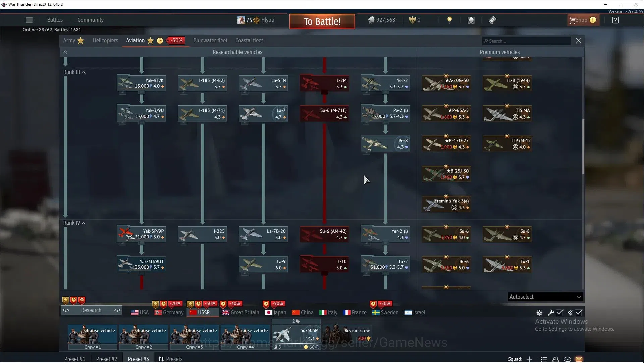Select the USA nation
The height and width of the screenshot is (363, 644).
(x=140, y=313)
